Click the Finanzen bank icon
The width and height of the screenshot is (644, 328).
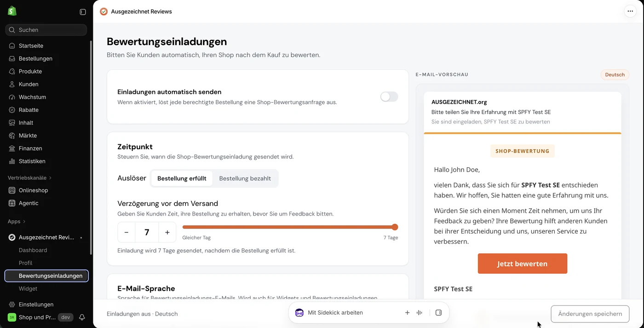tap(12, 148)
